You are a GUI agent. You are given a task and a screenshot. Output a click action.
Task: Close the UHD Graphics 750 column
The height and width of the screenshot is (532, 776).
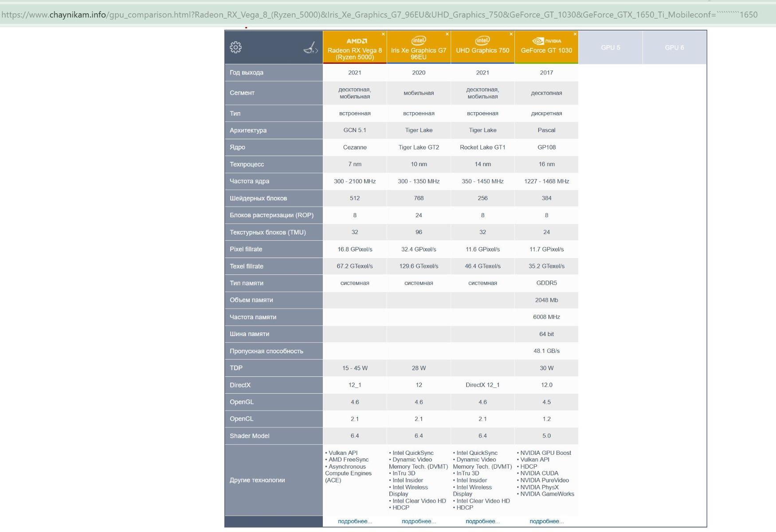point(511,34)
